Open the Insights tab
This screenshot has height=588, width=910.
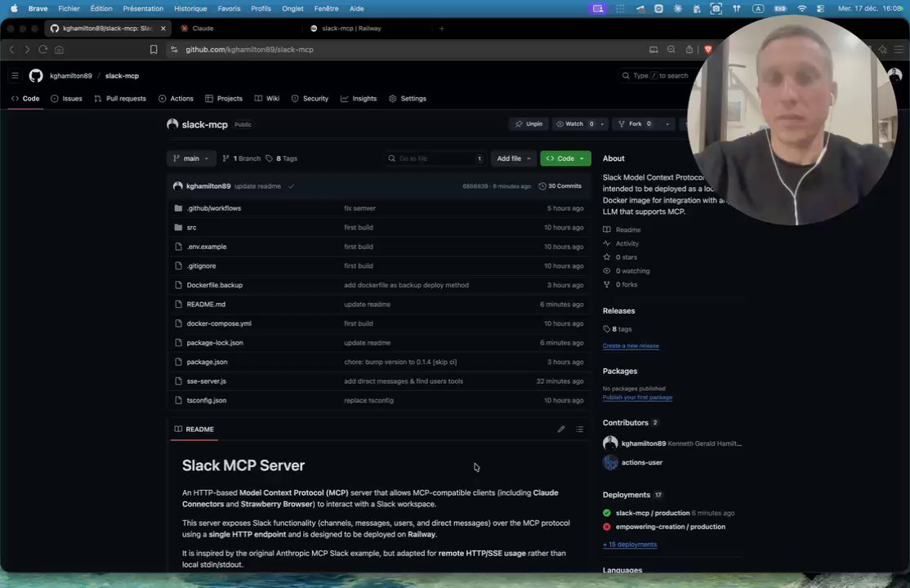[x=359, y=99]
